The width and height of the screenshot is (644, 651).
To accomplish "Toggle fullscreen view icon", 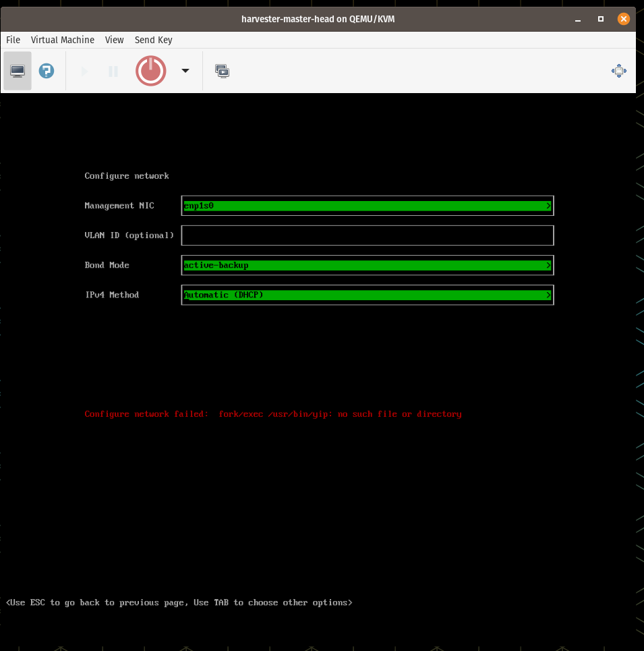I will 618,71.
